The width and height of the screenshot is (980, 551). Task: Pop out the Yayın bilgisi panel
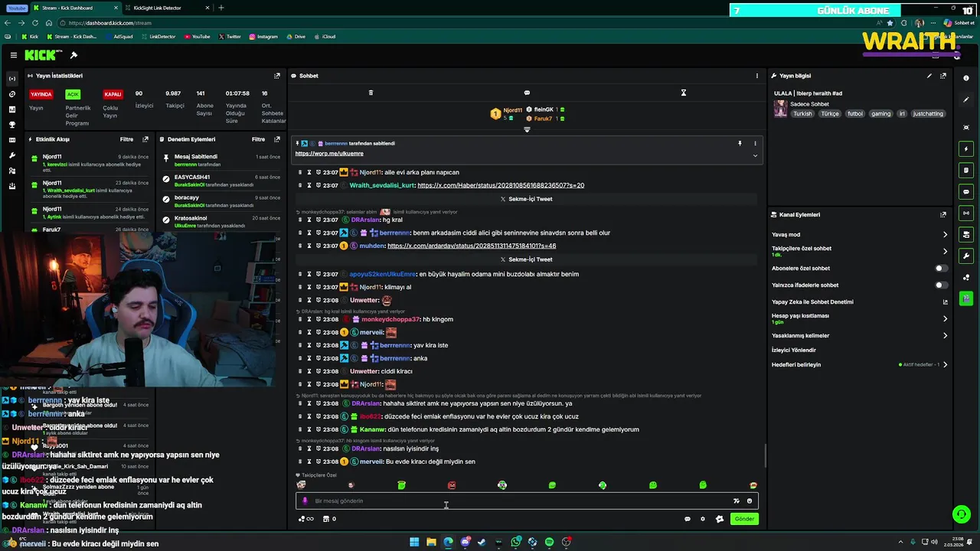tap(943, 76)
